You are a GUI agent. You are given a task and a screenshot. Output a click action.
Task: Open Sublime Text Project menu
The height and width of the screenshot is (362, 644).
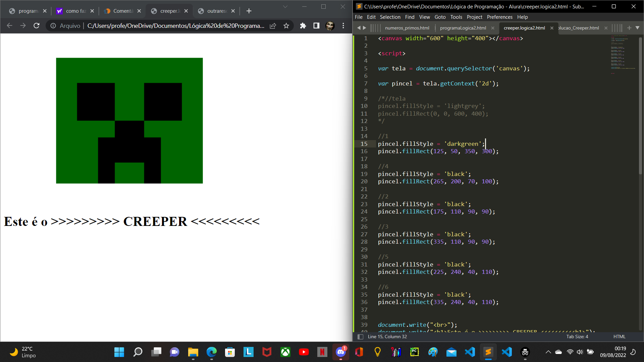475,17
